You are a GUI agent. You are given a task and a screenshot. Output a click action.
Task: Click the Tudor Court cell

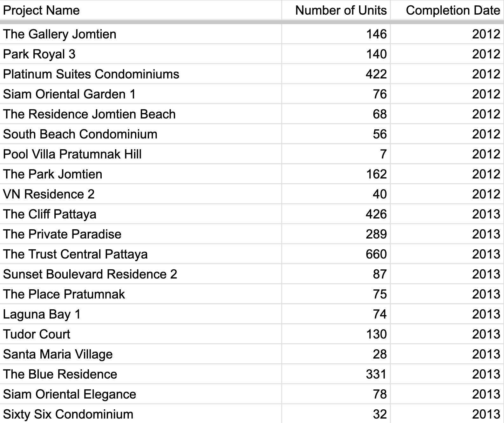click(140, 334)
